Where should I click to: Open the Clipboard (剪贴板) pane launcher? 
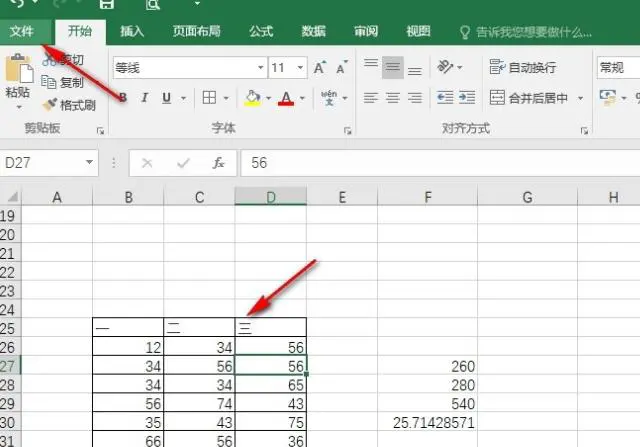pyautogui.click(x=100, y=131)
